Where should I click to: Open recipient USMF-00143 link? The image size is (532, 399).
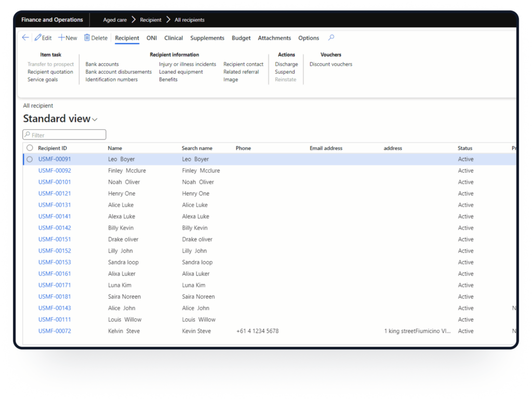(55, 308)
